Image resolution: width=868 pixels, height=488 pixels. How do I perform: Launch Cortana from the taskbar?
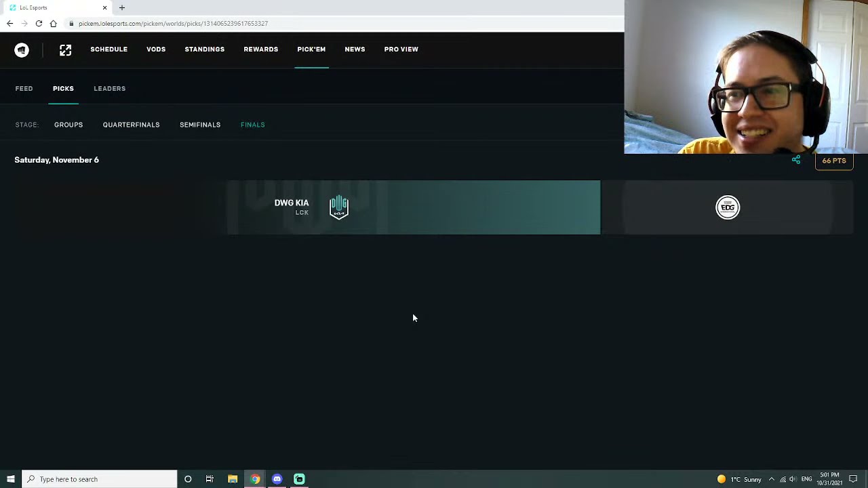click(x=188, y=479)
